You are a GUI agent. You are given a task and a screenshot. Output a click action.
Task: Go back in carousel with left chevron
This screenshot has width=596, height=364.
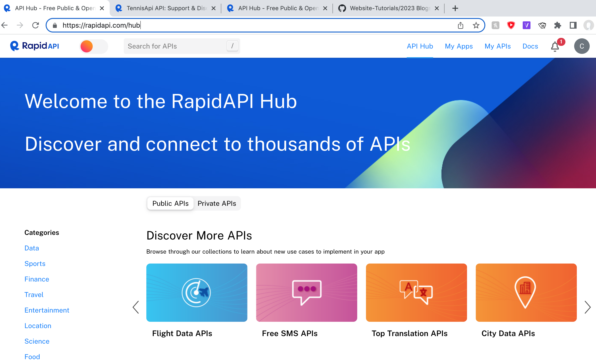click(136, 307)
